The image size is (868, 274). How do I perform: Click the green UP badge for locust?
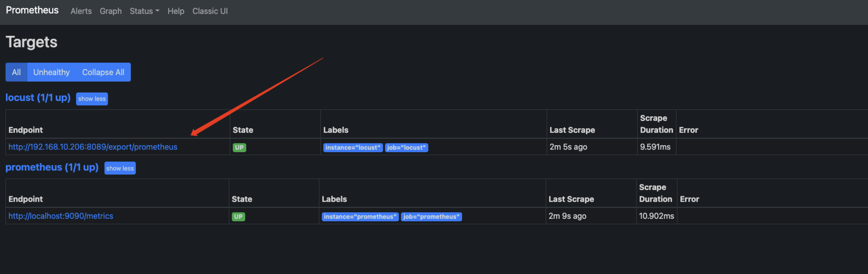pos(239,148)
